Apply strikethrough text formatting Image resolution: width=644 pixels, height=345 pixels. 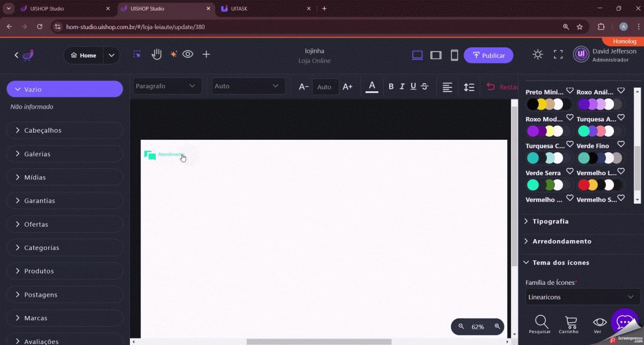pos(425,87)
